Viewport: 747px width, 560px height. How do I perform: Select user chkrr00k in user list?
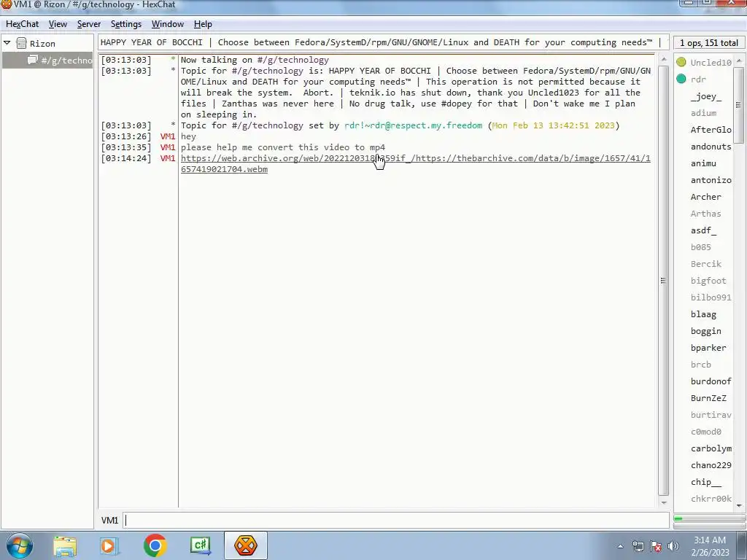click(711, 499)
